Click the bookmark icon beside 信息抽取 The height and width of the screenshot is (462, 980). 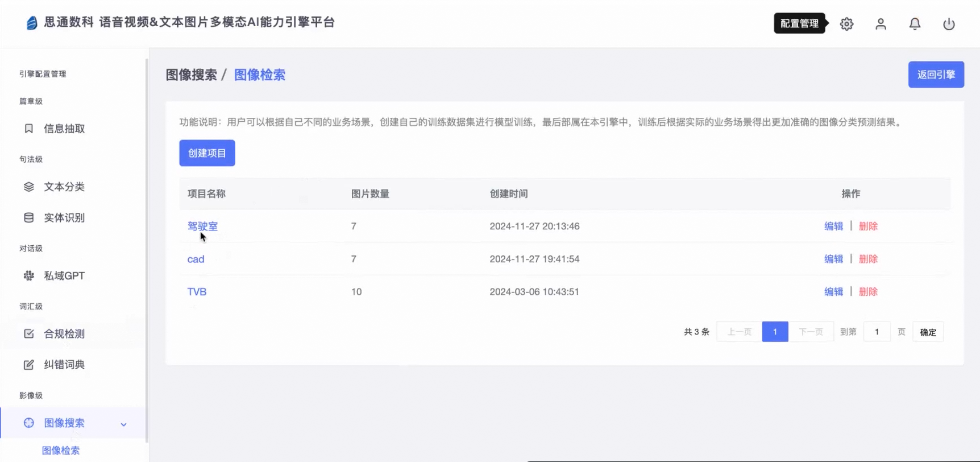pyautogui.click(x=29, y=129)
